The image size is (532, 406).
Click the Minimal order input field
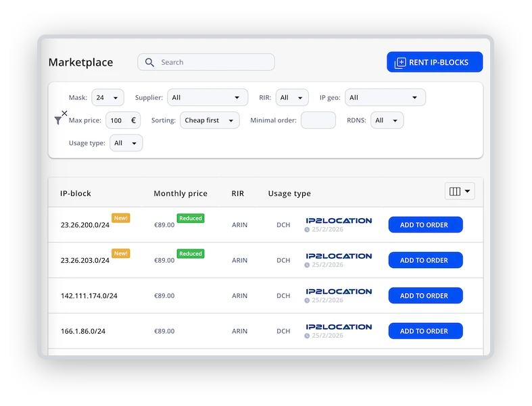coord(318,120)
